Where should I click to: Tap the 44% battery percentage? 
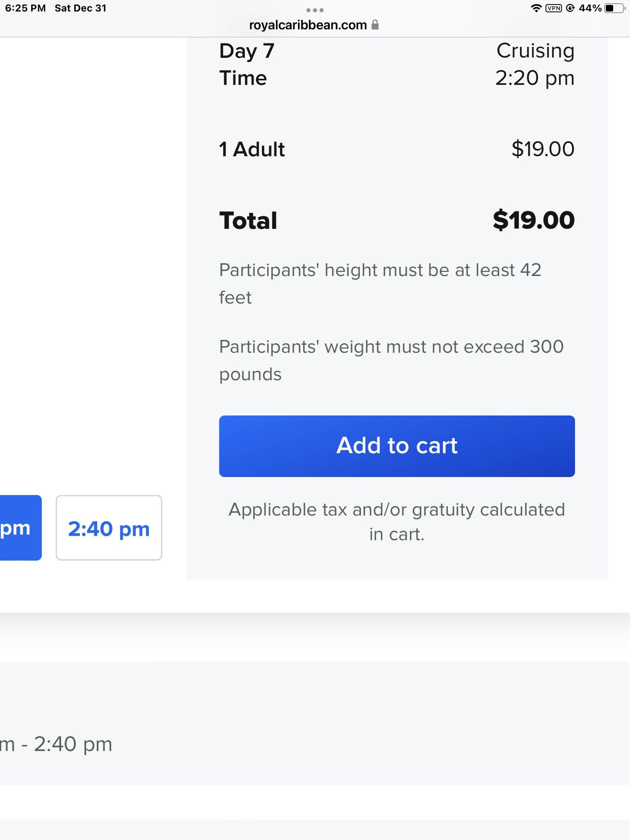590,8
